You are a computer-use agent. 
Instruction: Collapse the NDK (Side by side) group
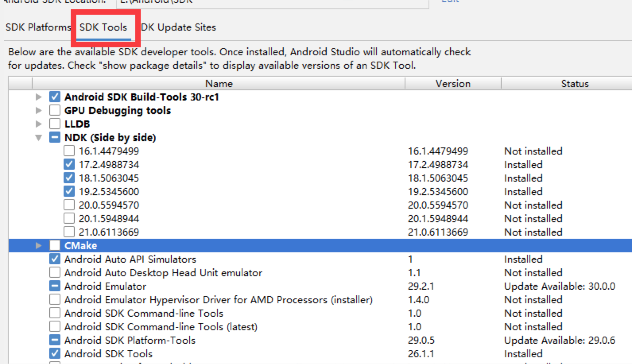pos(39,137)
